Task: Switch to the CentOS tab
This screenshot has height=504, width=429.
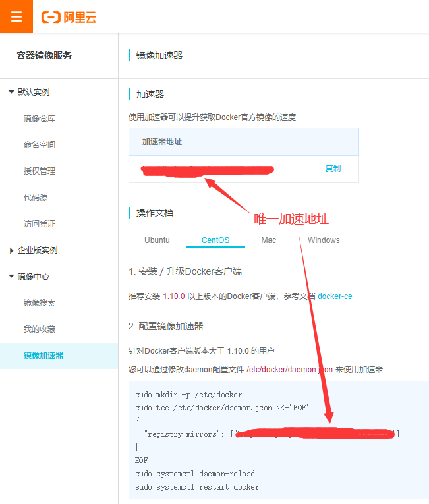Action: coord(215,240)
